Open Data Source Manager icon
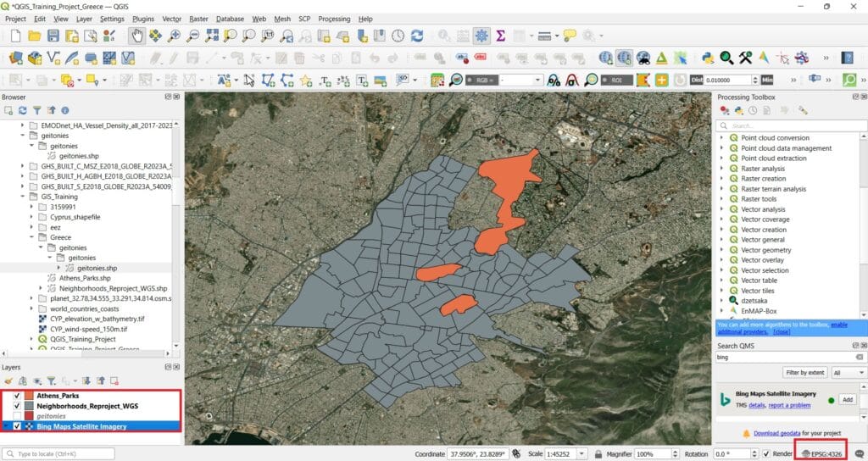The width and height of the screenshot is (868, 461). pos(15,58)
